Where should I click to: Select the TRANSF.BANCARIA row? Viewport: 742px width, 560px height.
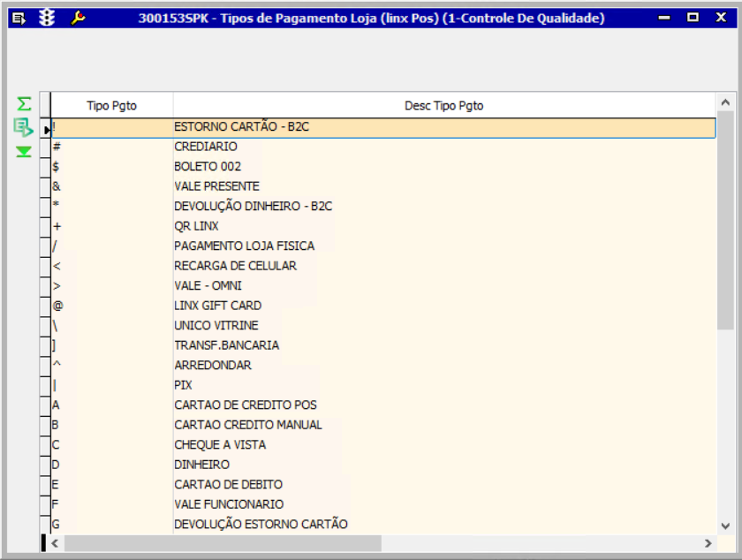[383, 345]
